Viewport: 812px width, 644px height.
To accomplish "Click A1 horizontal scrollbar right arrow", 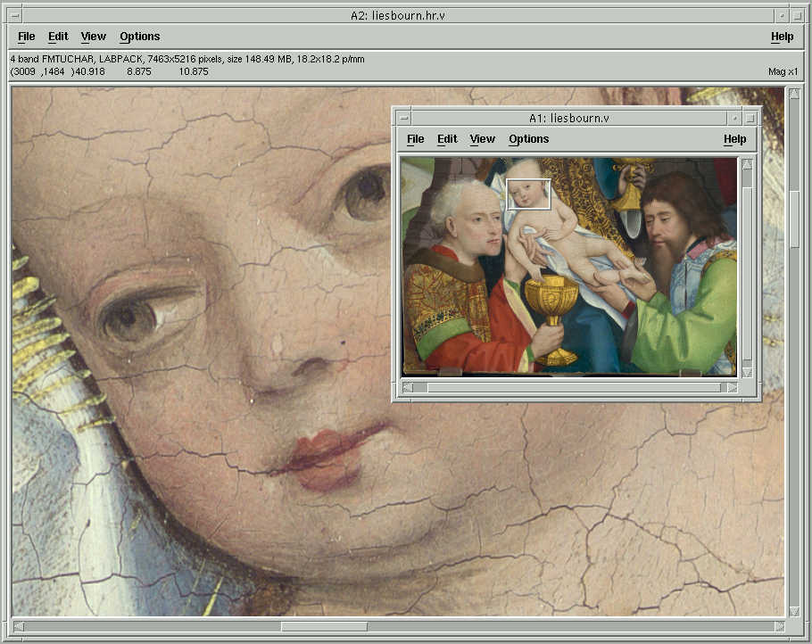I will click(732, 387).
